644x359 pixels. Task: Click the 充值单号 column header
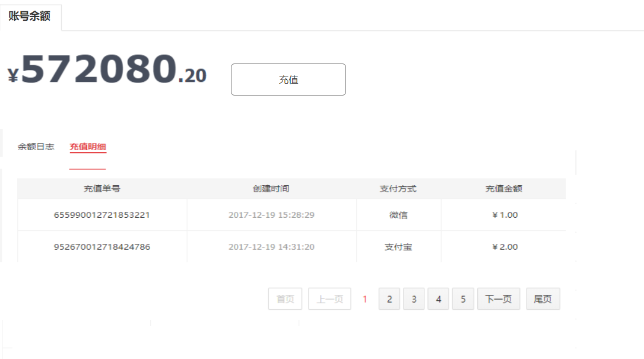click(102, 189)
